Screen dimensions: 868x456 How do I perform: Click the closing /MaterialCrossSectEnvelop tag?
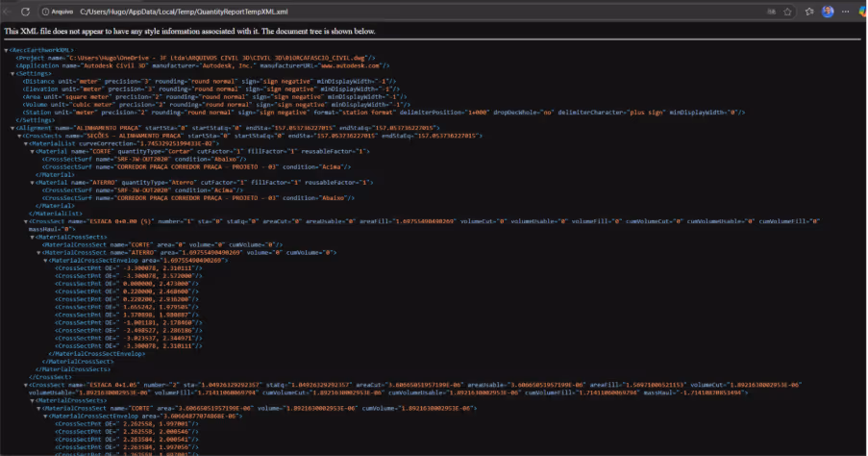(97, 353)
